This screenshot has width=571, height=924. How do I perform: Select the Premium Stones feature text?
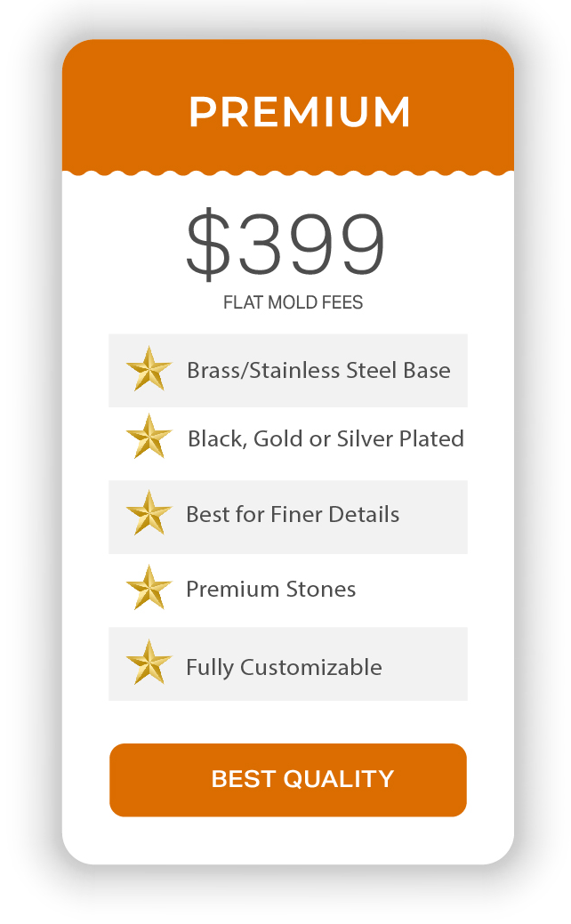click(x=271, y=589)
